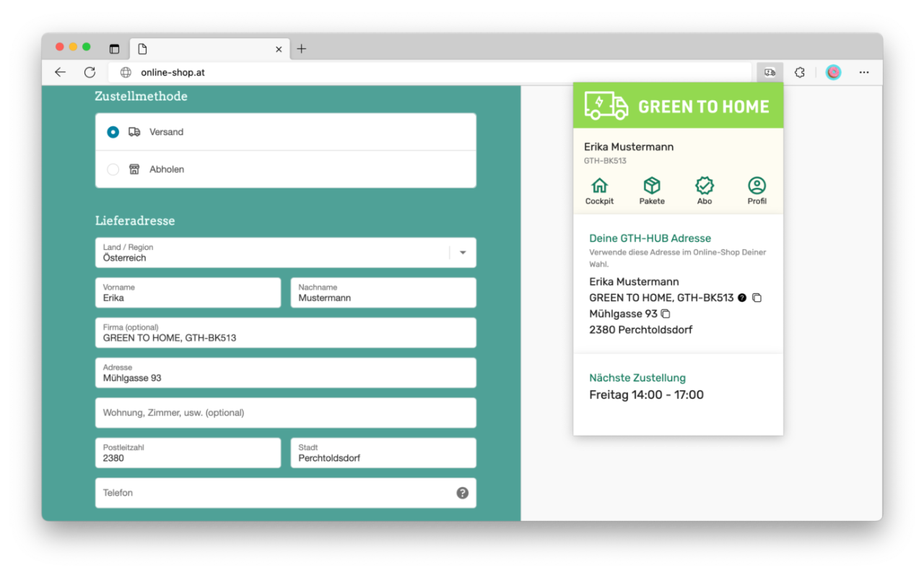Open the browser profile avatar
The height and width of the screenshot is (578, 924).
point(833,72)
